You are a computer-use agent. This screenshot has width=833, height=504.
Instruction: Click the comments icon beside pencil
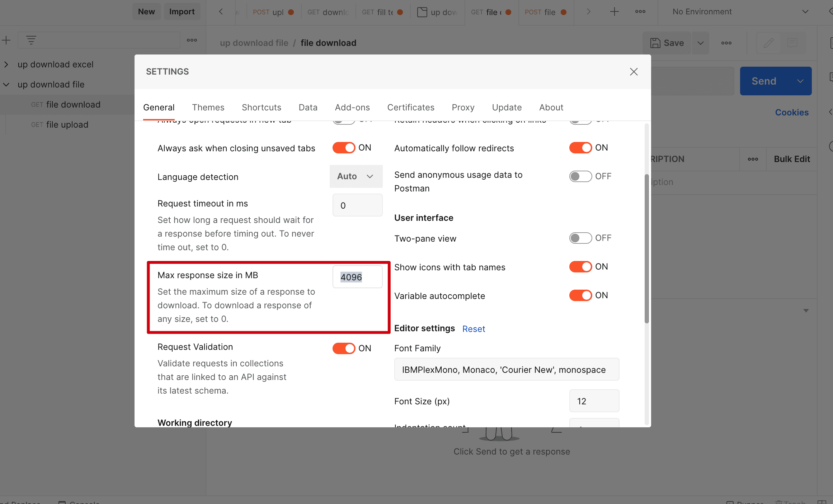pyautogui.click(x=792, y=43)
